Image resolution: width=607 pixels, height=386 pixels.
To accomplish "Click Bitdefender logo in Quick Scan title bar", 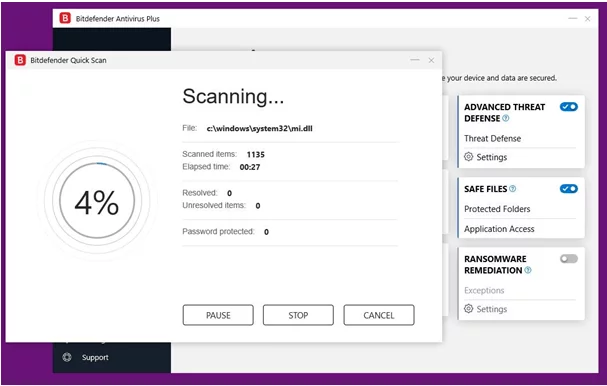I will [20, 60].
